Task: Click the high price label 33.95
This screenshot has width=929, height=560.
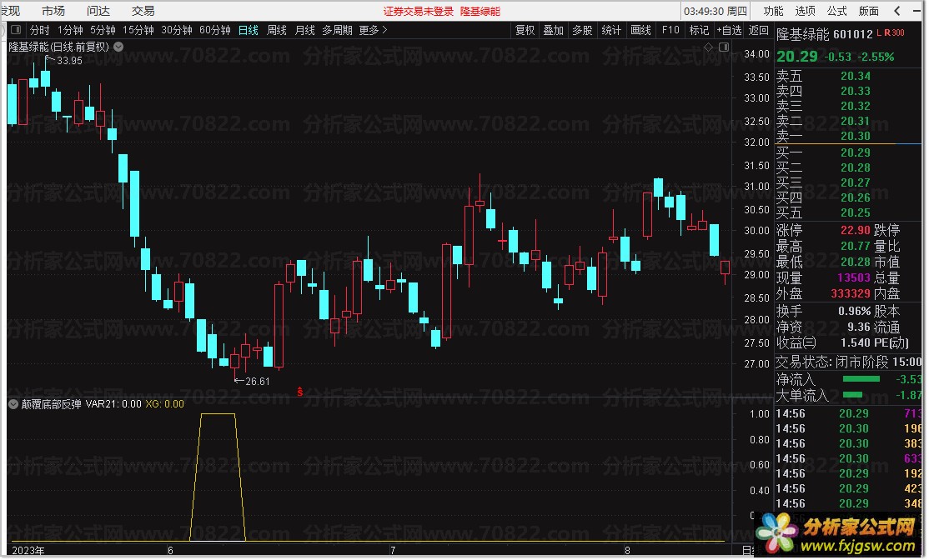Action: click(69, 60)
